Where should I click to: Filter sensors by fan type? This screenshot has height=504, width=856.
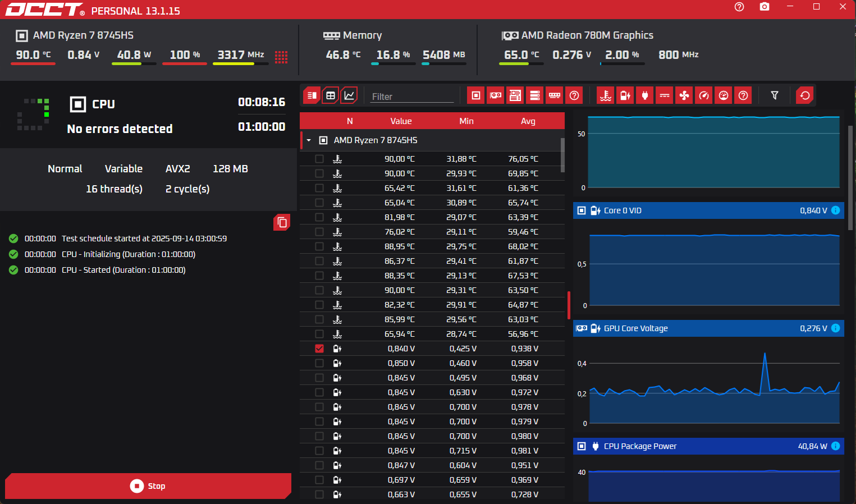pyautogui.click(x=684, y=95)
